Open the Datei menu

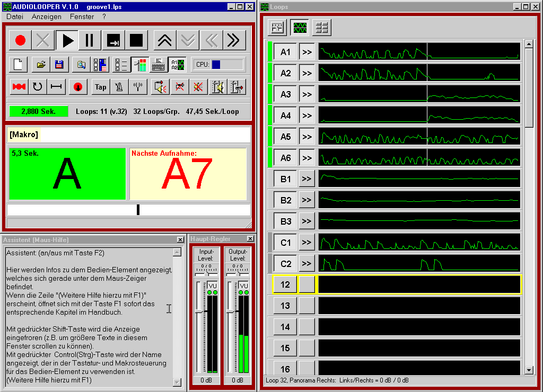[x=15, y=16]
